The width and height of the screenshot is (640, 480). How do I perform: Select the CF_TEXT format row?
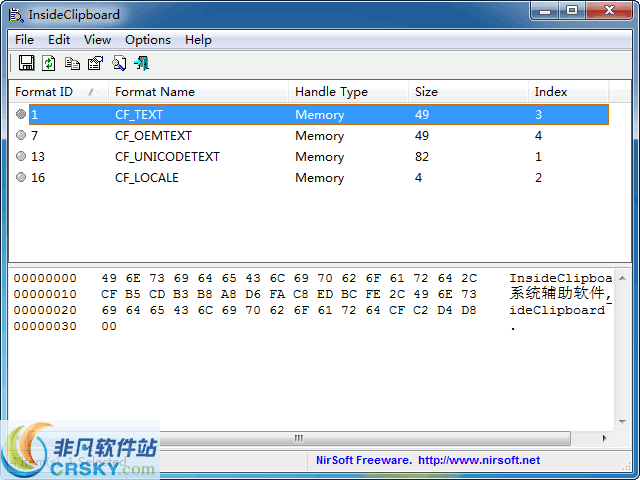(318, 115)
